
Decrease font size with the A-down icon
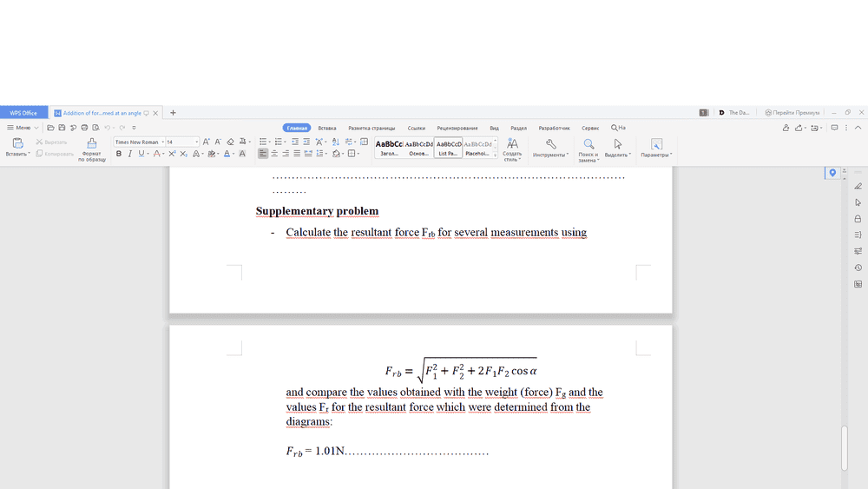pos(218,142)
